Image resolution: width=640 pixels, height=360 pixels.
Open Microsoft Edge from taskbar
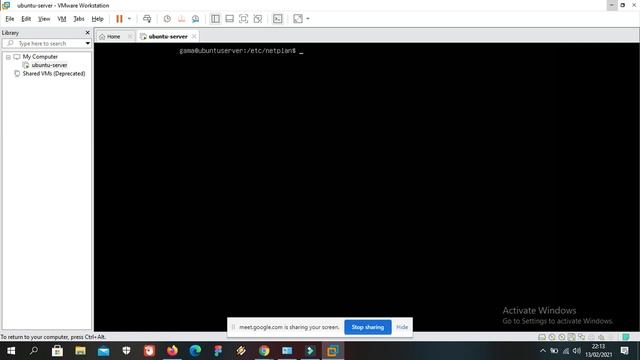click(x=195, y=351)
